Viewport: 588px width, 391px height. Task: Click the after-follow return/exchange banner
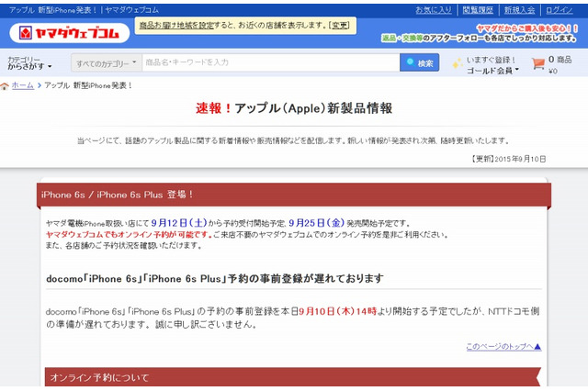pos(480,33)
